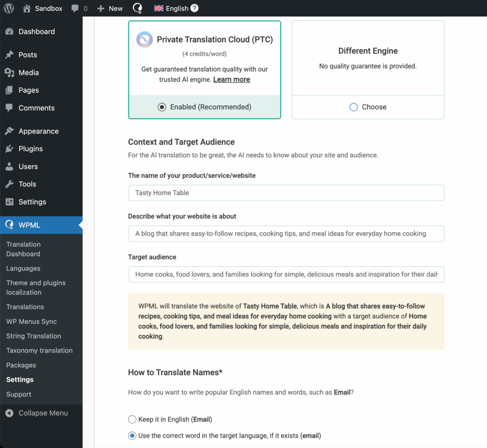Go to String Translation submenu

[x=33, y=336]
